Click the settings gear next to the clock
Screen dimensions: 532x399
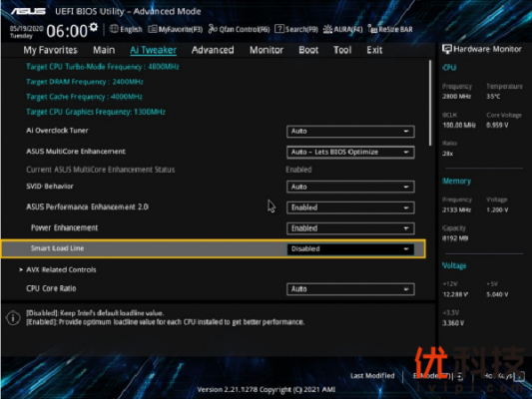94,27
